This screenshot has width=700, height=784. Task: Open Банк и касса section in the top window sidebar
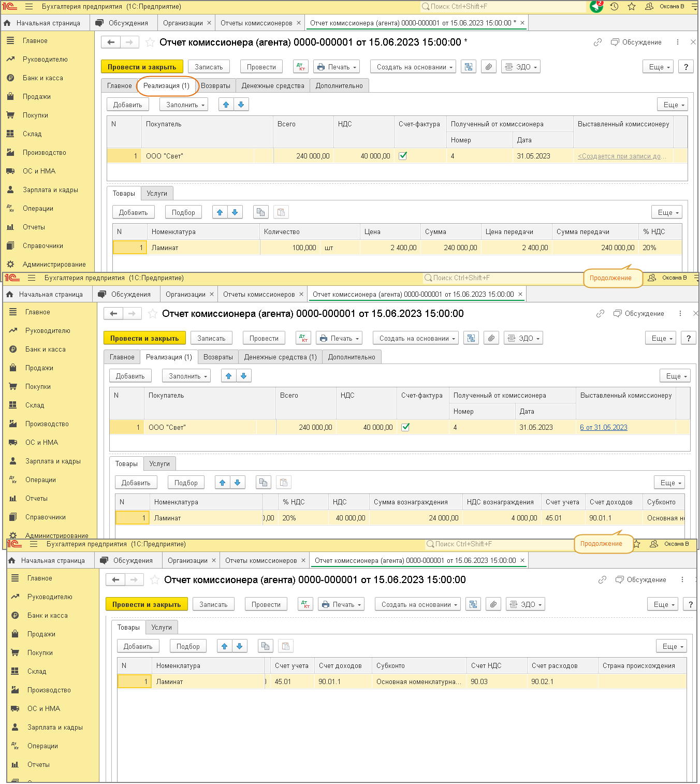[43, 78]
